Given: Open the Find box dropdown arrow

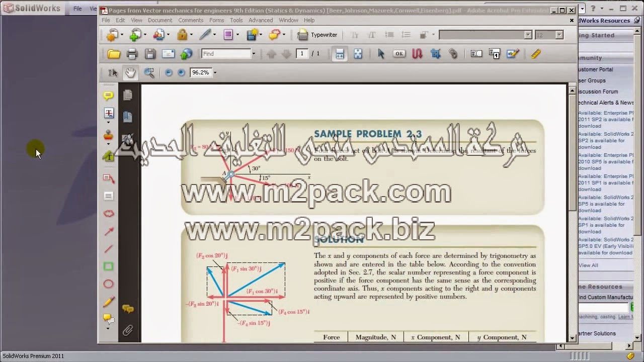Looking at the screenshot, I should (253, 54).
